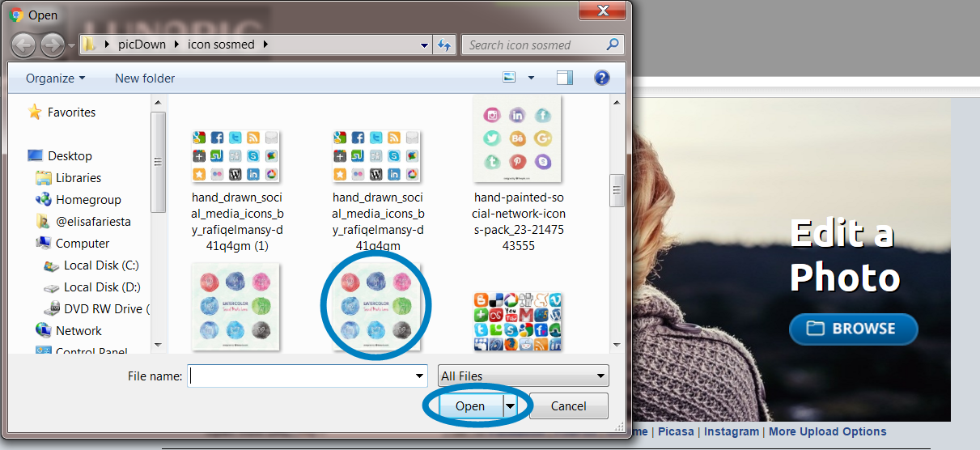Open the Help question mark icon
This screenshot has width=980, height=450.
coord(601,78)
